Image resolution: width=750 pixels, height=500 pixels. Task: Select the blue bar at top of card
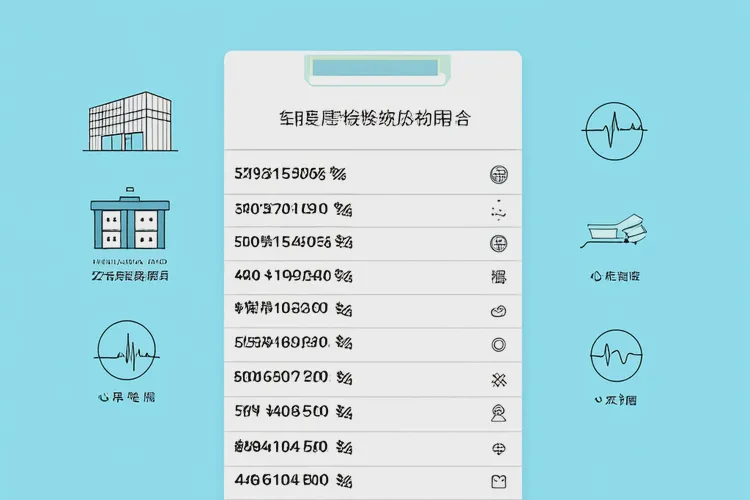click(x=374, y=68)
